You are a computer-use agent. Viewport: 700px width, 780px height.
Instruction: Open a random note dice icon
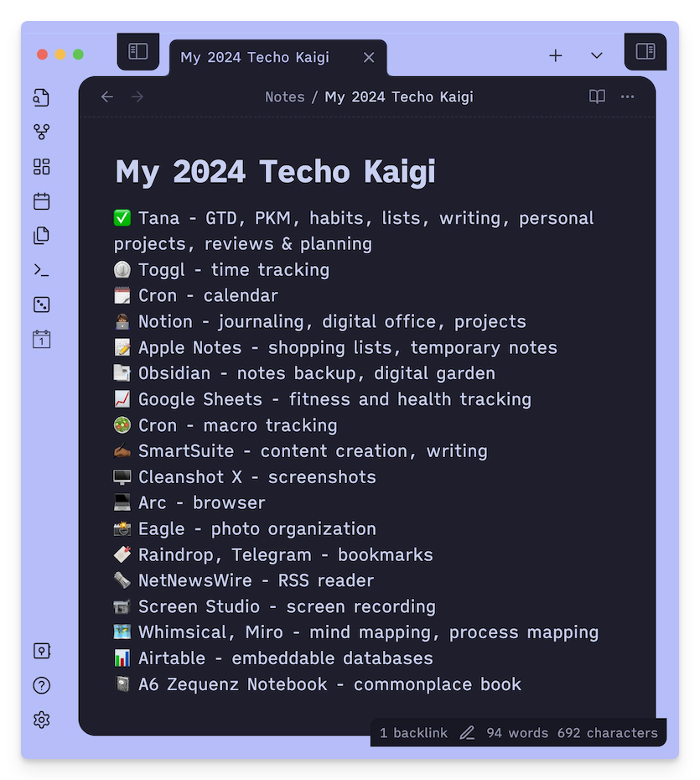click(41, 304)
